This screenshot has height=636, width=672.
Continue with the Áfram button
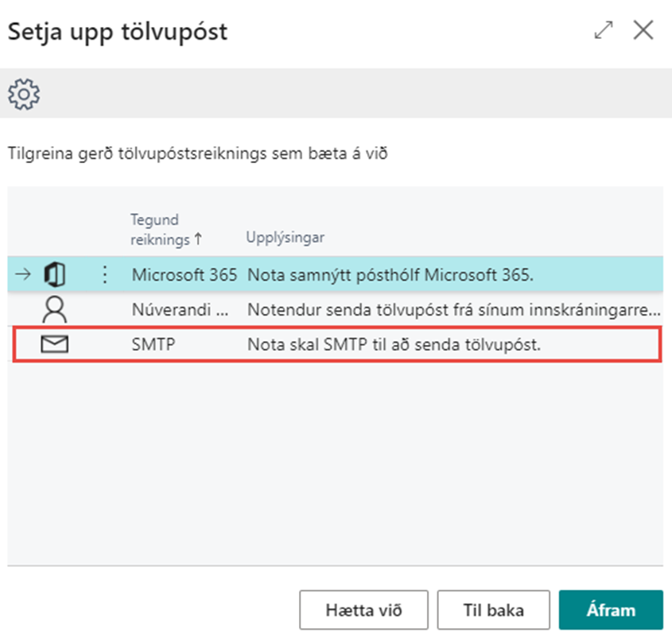tap(611, 611)
